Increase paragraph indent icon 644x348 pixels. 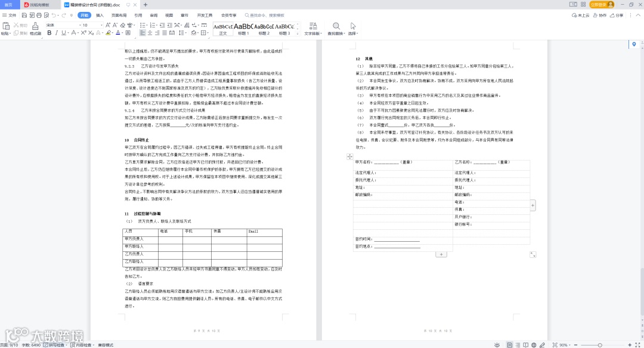[x=169, y=25]
